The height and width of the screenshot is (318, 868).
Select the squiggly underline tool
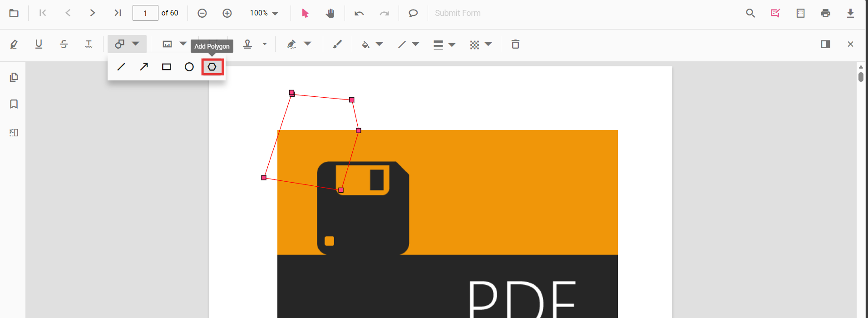[89, 44]
